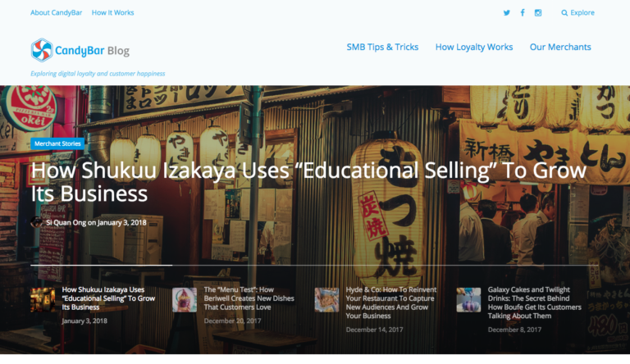Open the large Shukuu Izakaya headline
This screenshot has width=630, height=364.
point(308,182)
